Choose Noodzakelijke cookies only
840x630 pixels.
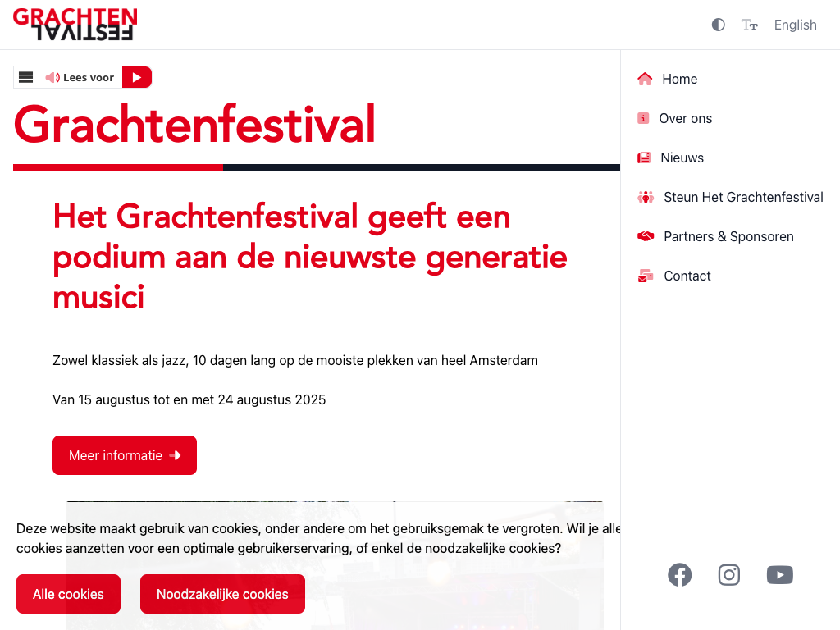point(222,594)
